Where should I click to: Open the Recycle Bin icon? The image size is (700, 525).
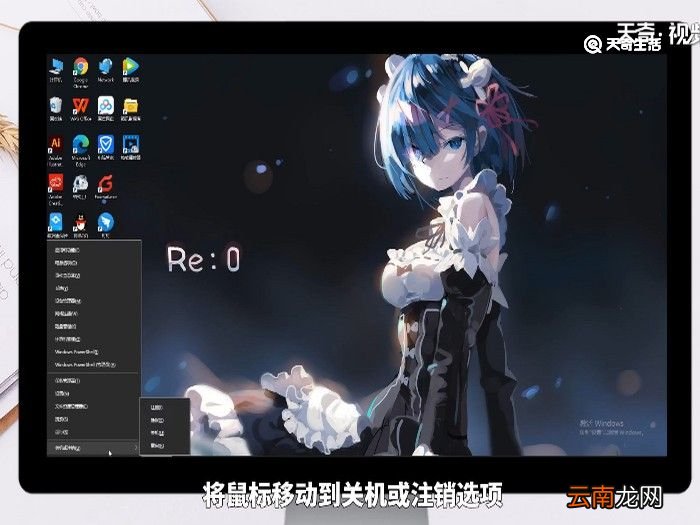tap(56, 109)
